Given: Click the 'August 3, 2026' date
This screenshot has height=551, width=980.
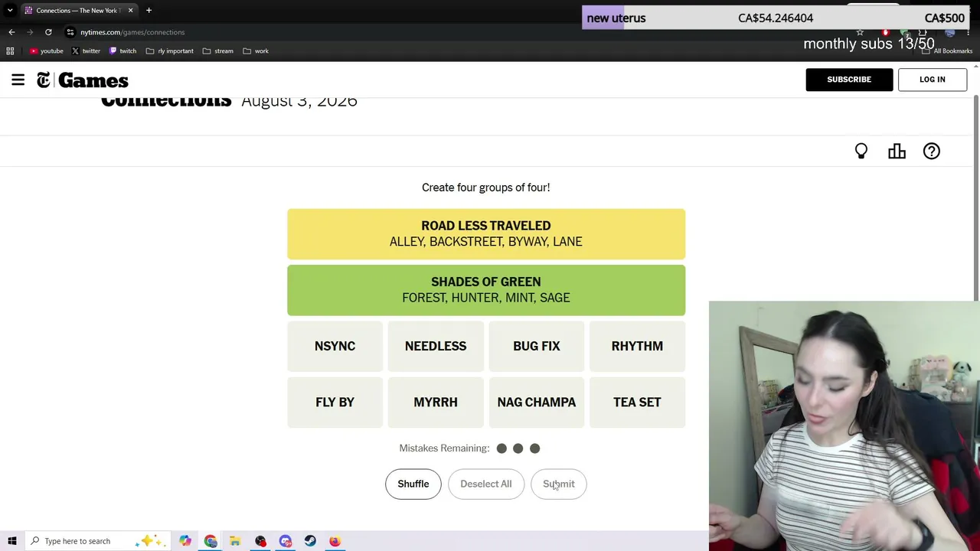Looking at the screenshot, I should (299, 101).
